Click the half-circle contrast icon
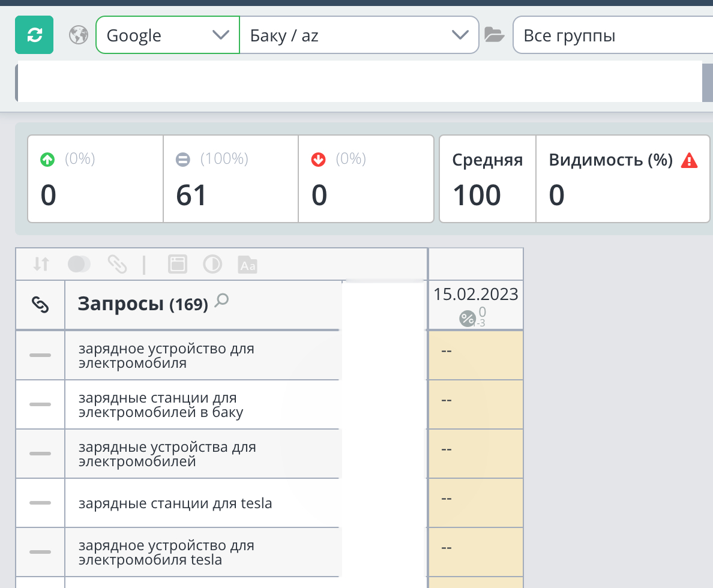The image size is (713, 588). [x=212, y=264]
